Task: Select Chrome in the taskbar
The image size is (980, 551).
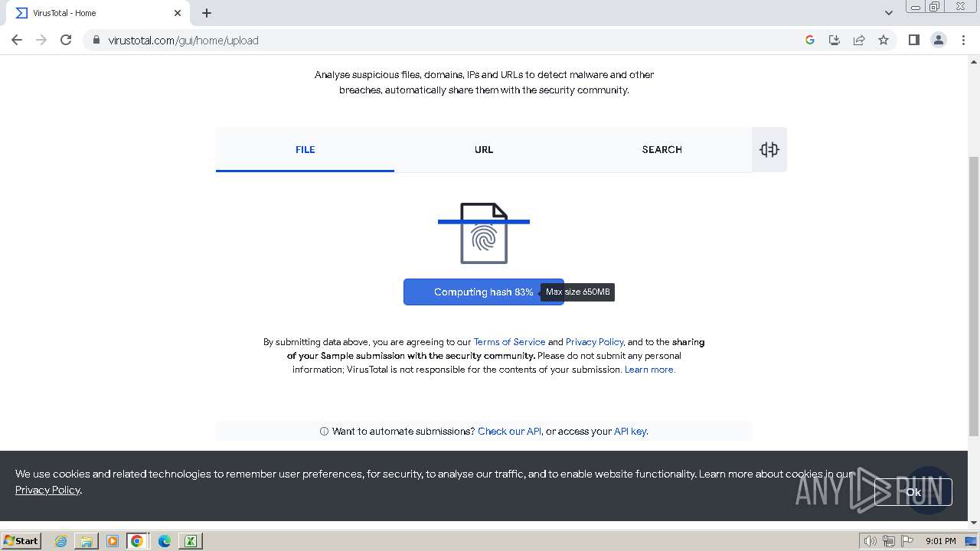Action: tap(137, 541)
